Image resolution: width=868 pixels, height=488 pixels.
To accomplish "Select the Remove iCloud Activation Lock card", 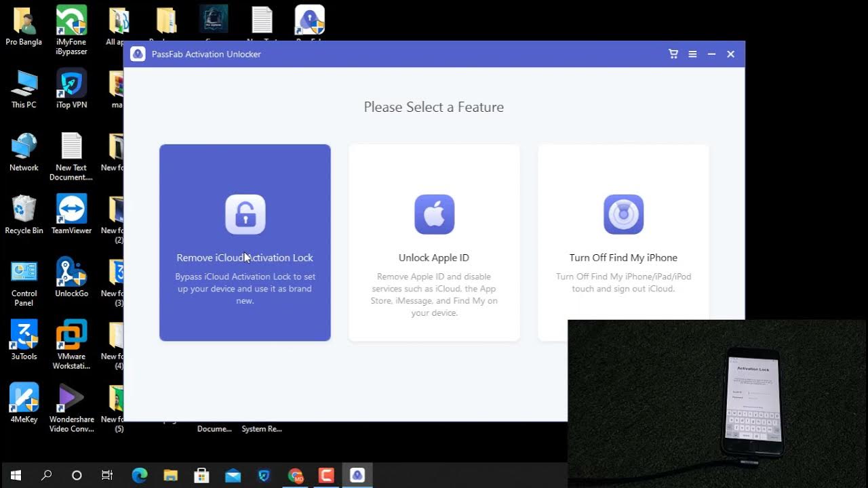I will (245, 243).
